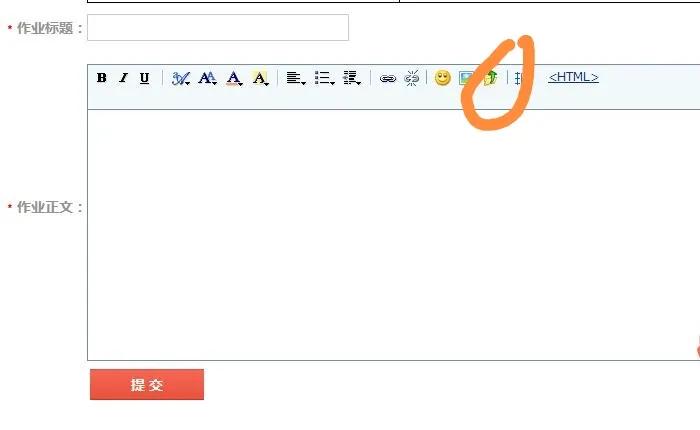Open the list style dropdown
The image size is (700, 430).
click(324, 78)
